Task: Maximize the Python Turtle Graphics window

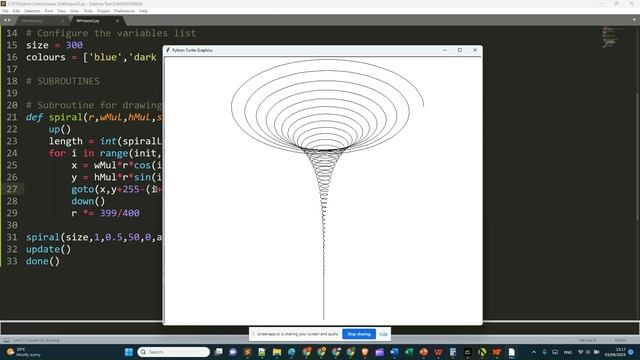Action: [x=460, y=50]
